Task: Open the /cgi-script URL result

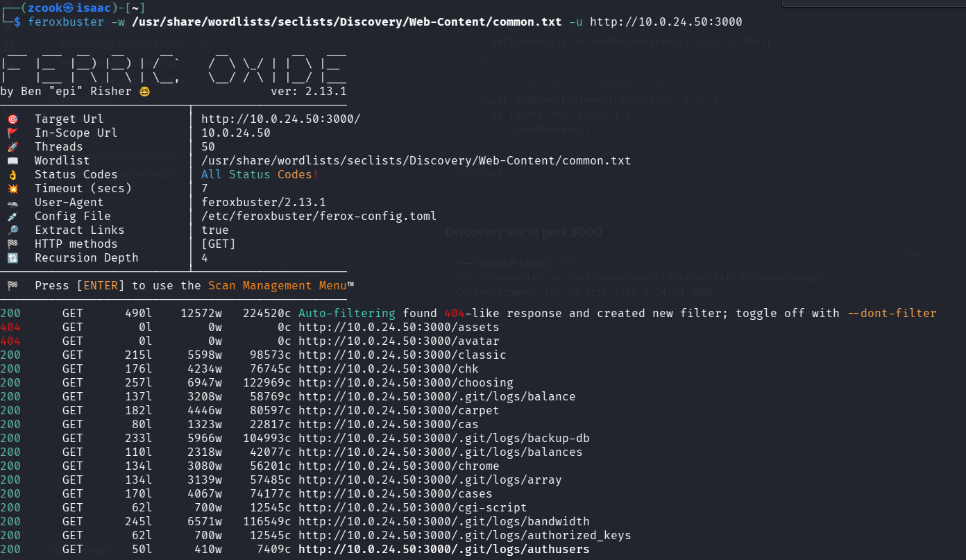Action: click(x=413, y=508)
